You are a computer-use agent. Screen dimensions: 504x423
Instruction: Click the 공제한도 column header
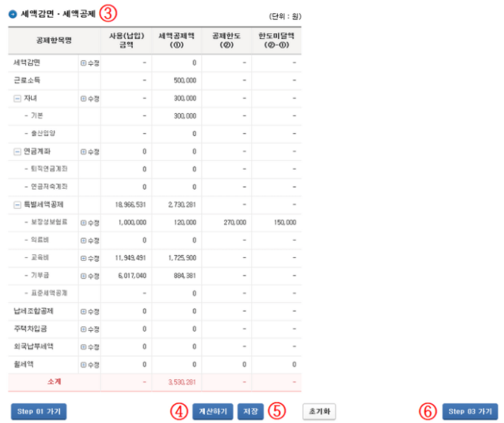point(227,41)
